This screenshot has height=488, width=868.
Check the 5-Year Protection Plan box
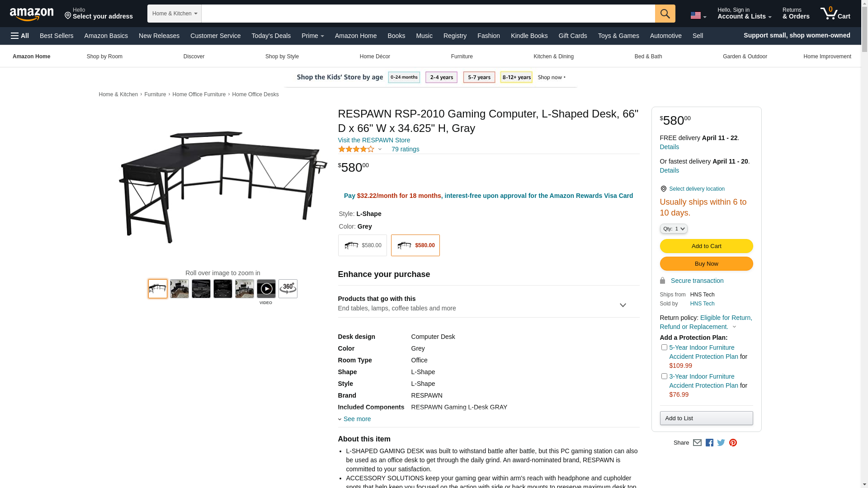click(664, 347)
